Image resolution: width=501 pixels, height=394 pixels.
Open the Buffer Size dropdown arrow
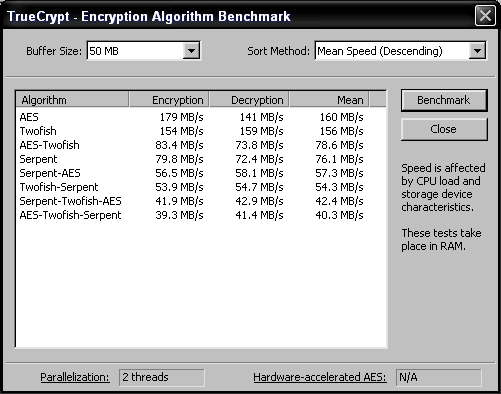pos(191,51)
